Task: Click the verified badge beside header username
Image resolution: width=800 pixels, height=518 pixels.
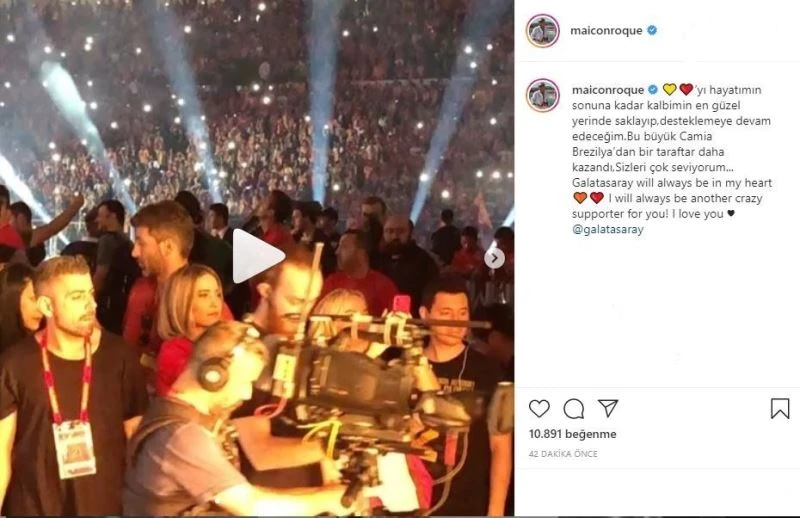Action: click(652, 31)
